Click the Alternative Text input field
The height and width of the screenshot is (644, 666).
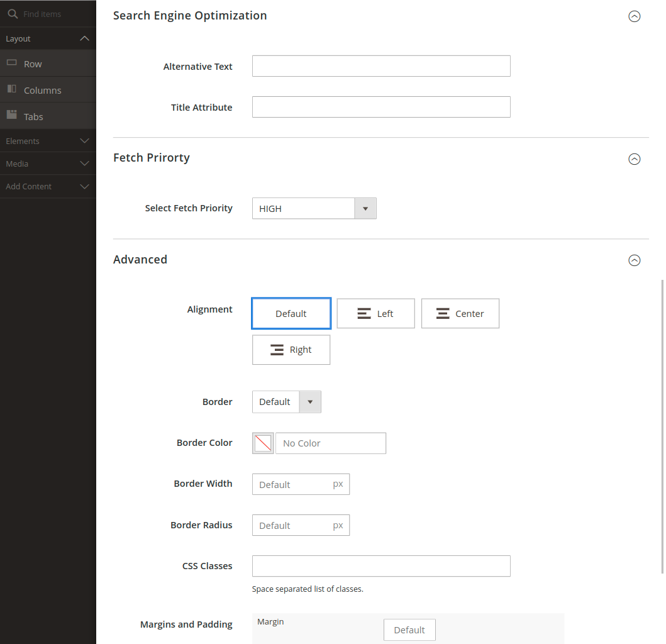click(381, 66)
